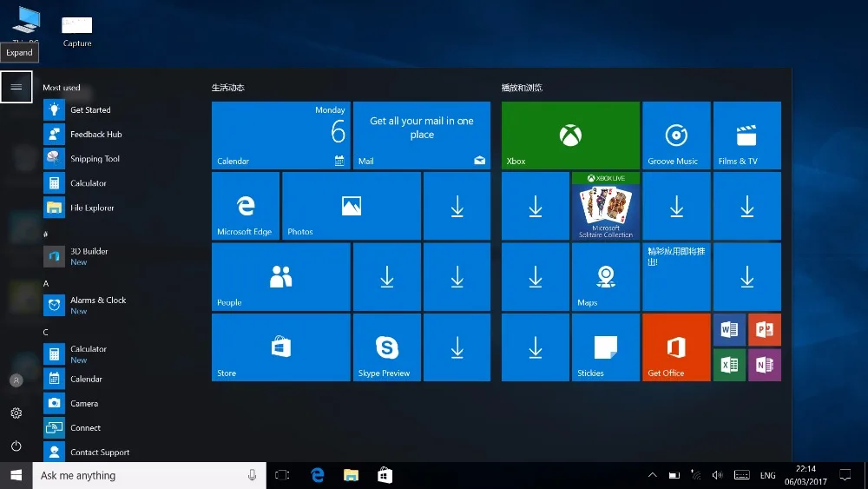Click the A letter section header
Viewport: 868px width, 489px height.
pyautogui.click(x=46, y=283)
